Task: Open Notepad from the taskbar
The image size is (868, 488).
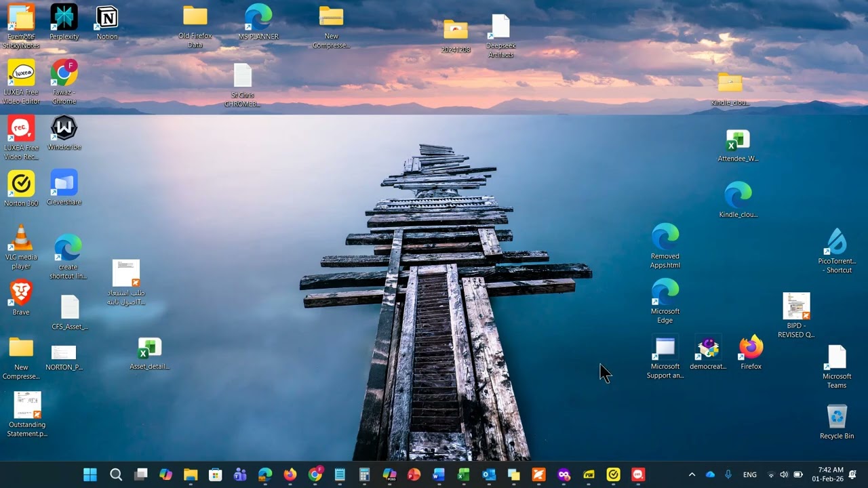Action: [x=340, y=475]
